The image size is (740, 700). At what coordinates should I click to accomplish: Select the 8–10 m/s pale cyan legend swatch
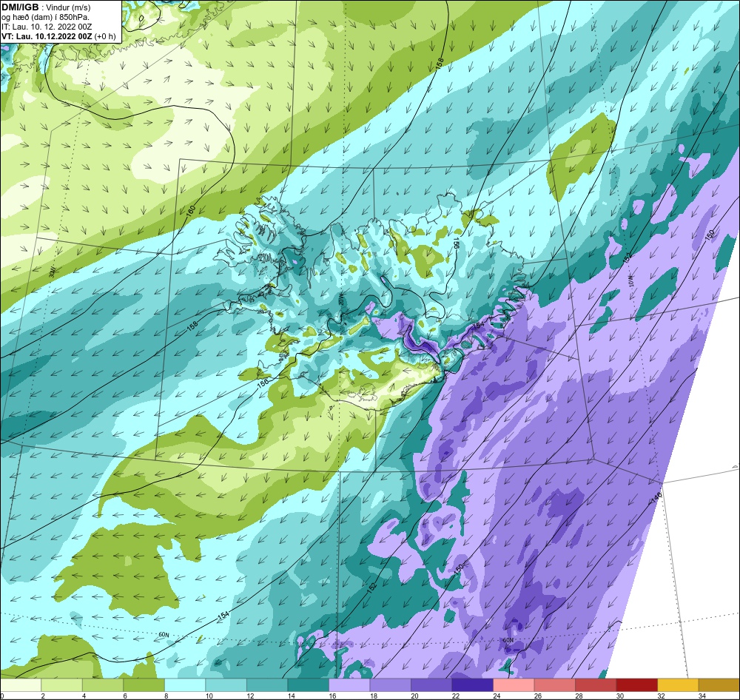[185, 685]
